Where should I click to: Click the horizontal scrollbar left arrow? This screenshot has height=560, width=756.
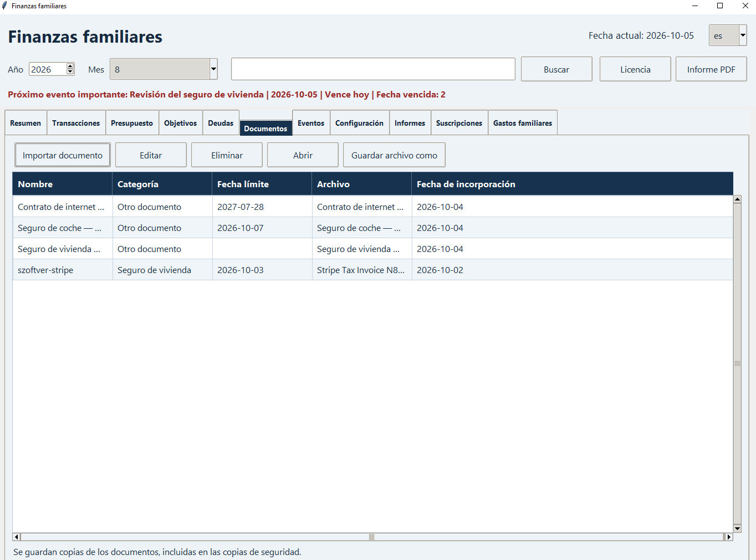pos(17,537)
